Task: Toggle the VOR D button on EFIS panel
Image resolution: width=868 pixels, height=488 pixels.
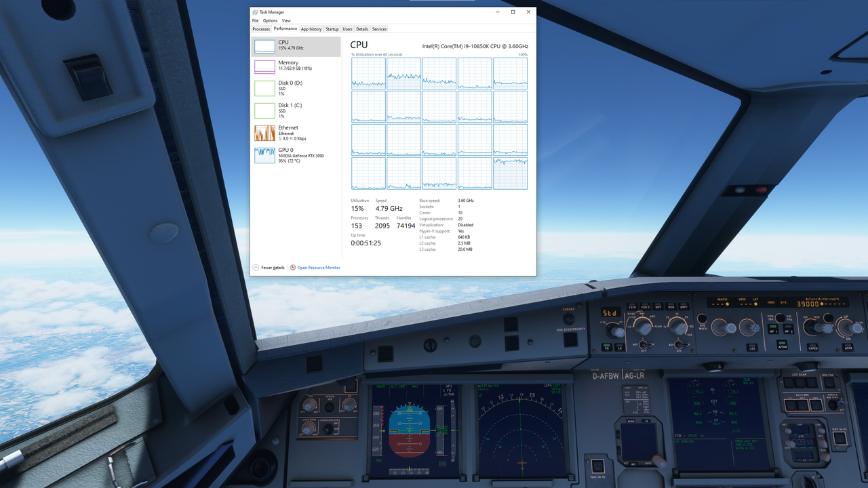Action: pos(645,306)
